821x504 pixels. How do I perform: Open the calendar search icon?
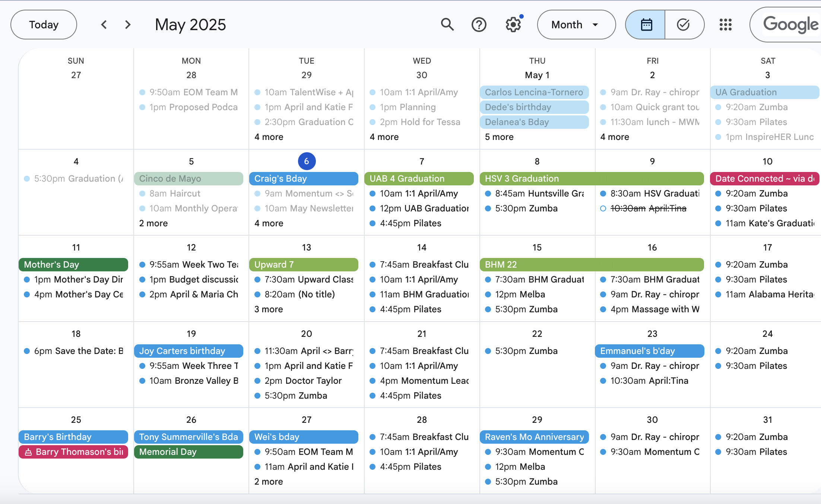[447, 25]
